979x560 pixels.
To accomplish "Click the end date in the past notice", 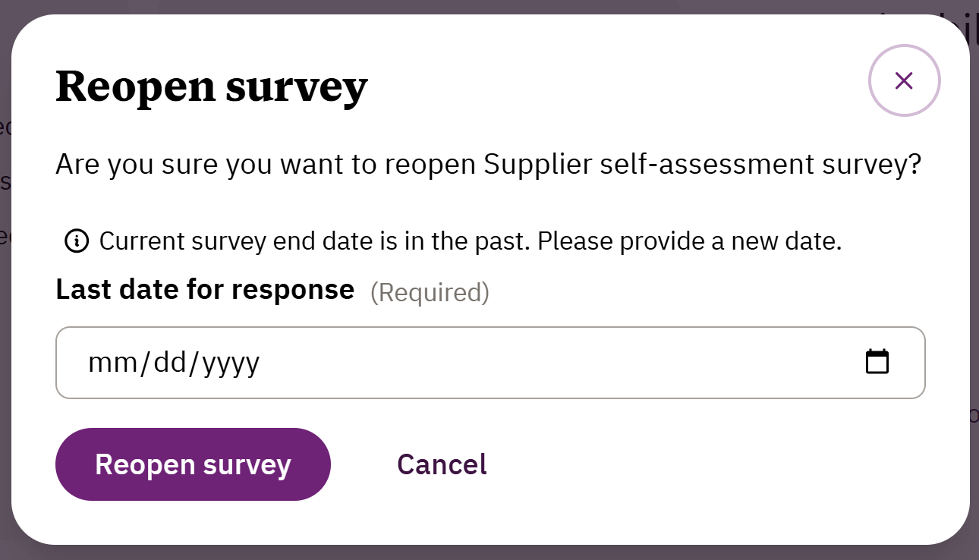I will click(471, 241).
